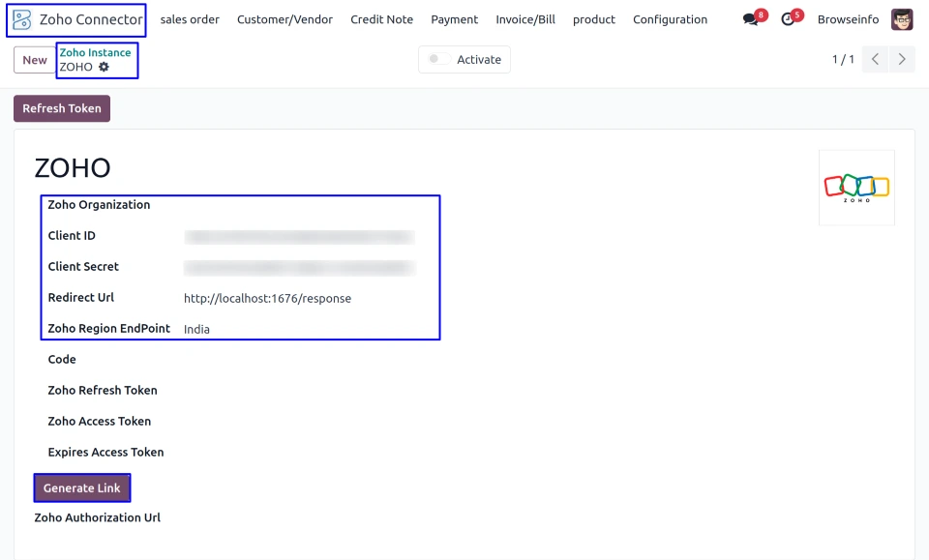This screenshot has height=560, width=929.
Task: Click the Zoho Instance breadcrumb link
Action: click(95, 52)
